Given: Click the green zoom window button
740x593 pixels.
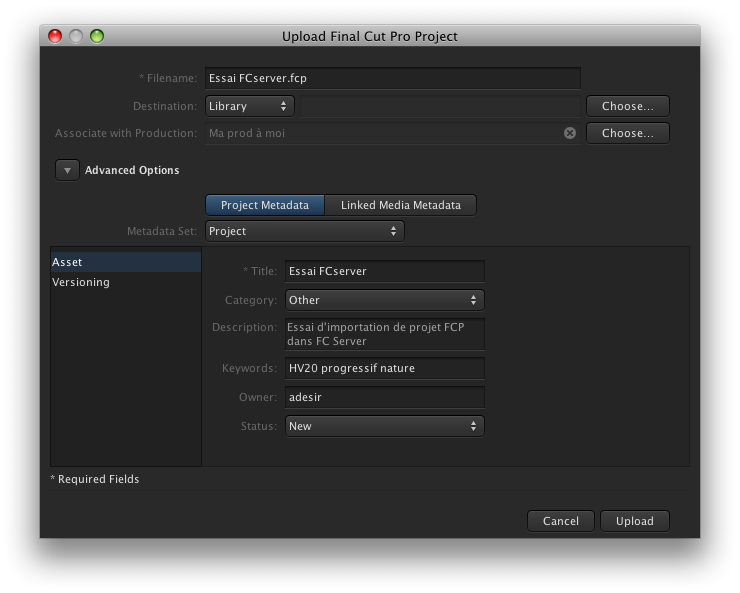Looking at the screenshot, I should point(97,36).
